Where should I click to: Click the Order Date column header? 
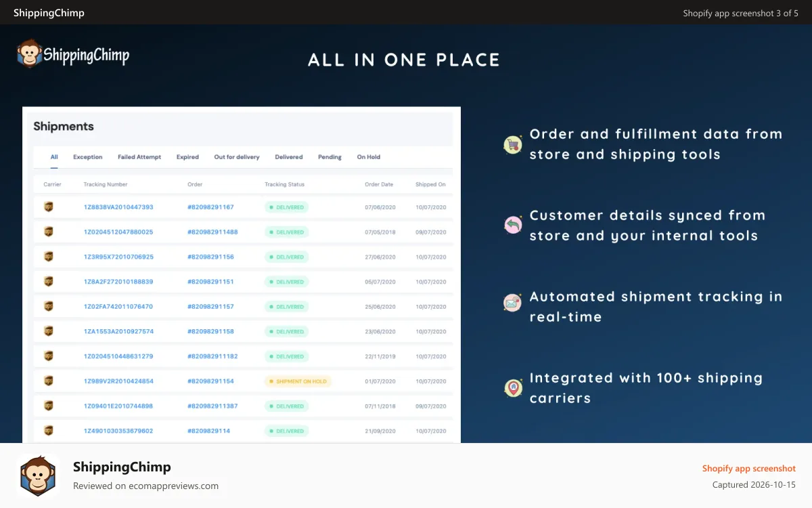(x=379, y=184)
